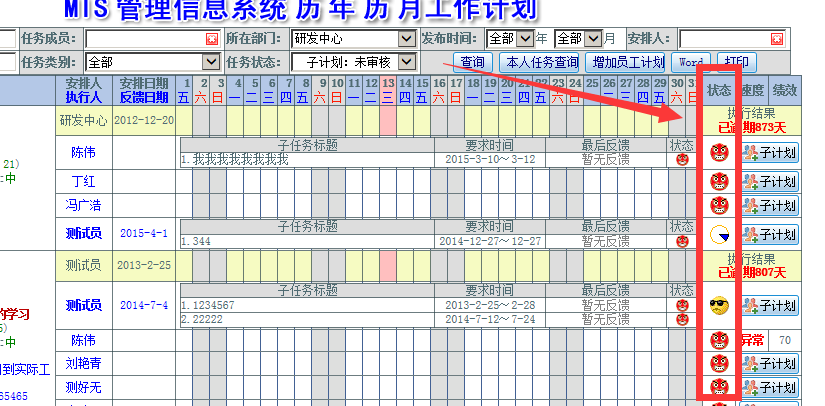825x406 pixels.
Task: Click the 2012-12-20 arrangement date cell
Action: point(144,120)
